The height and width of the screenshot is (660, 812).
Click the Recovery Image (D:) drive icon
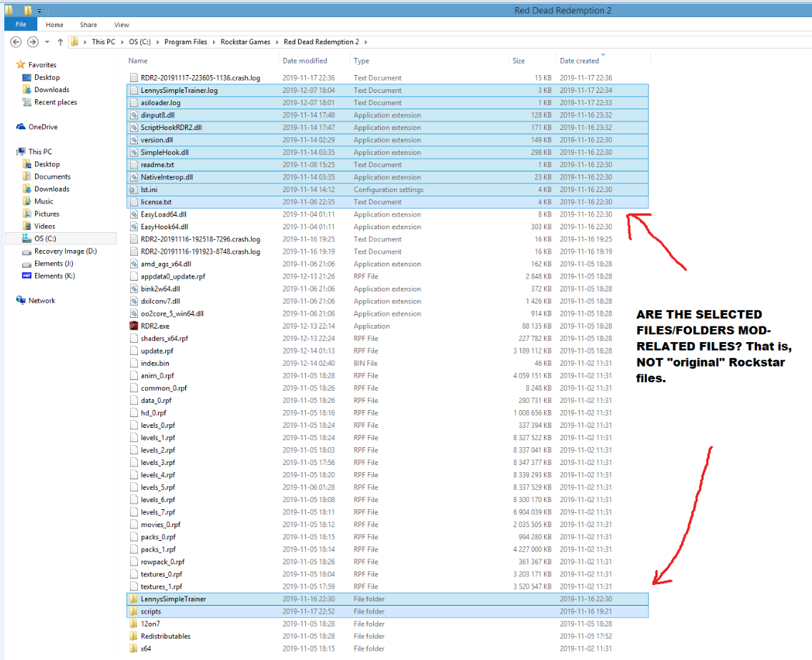[x=27, y=251]
